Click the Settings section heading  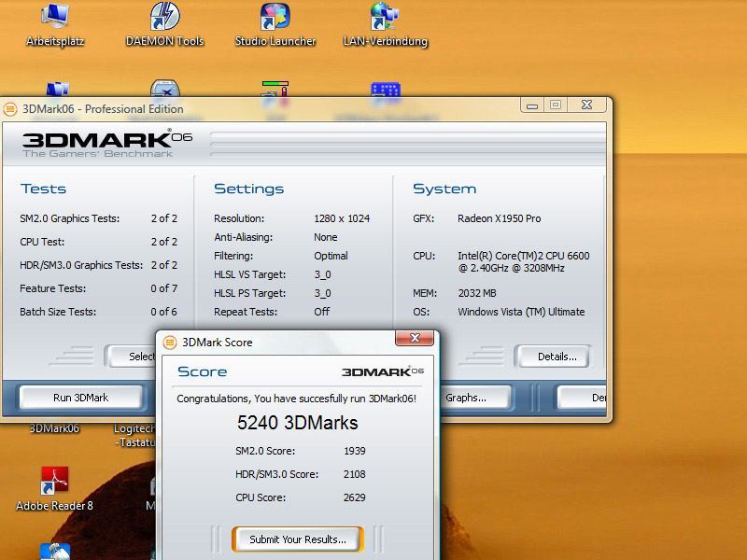248,189
